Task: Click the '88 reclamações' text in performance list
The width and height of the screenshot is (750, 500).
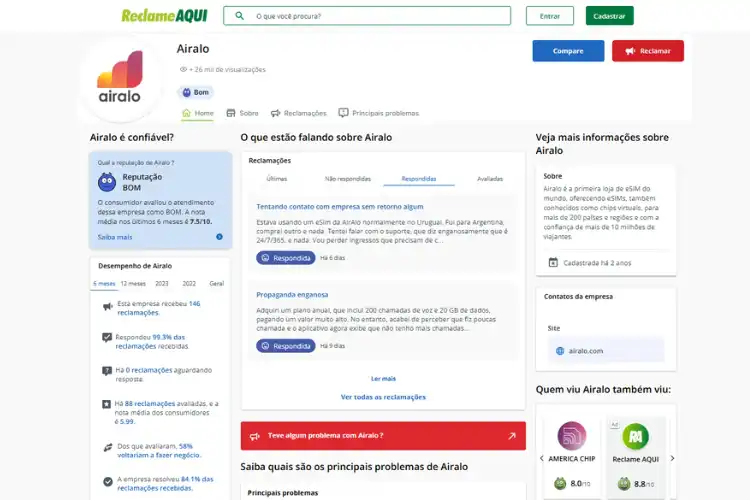Action: tap(150, 404)
